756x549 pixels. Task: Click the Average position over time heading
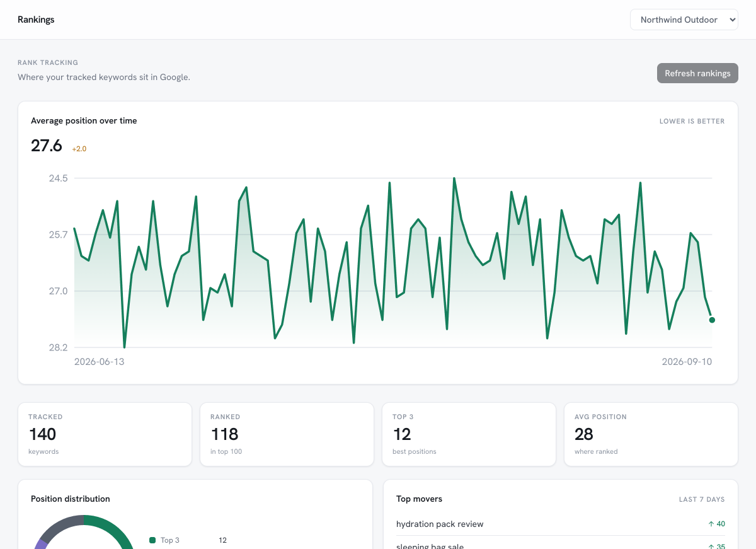pos(84,120)
